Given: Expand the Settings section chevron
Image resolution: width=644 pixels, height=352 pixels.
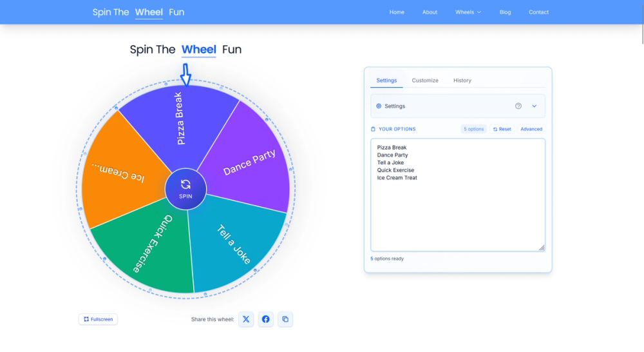Looking at the screenshot, I should pyautogui.click(x=535, y=106).
